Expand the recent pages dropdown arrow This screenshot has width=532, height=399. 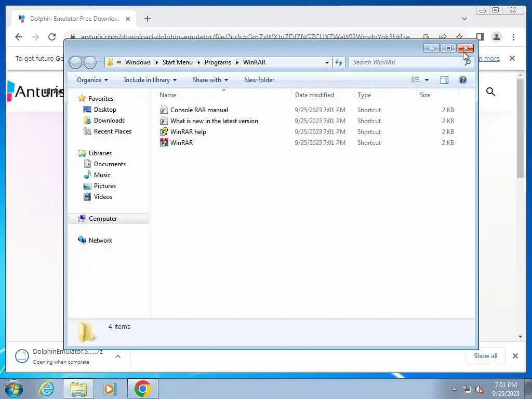pyautogui.click(x=100, y=62)
